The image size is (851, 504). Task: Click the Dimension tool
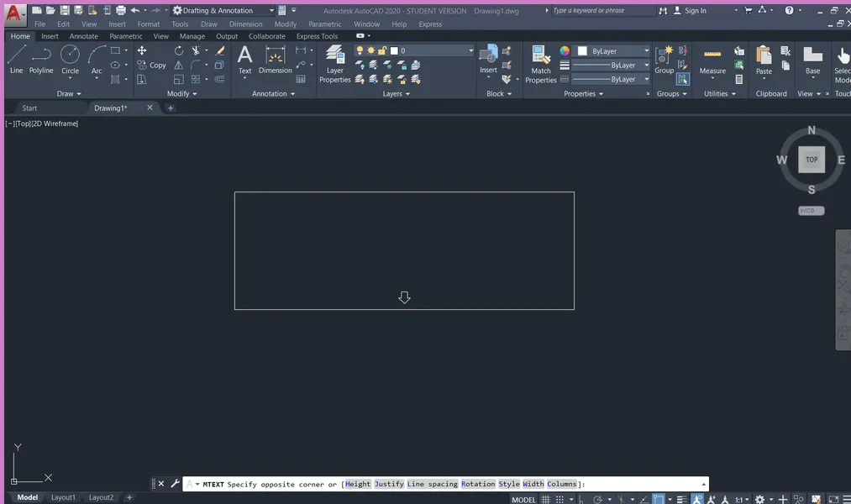[275, 60]
